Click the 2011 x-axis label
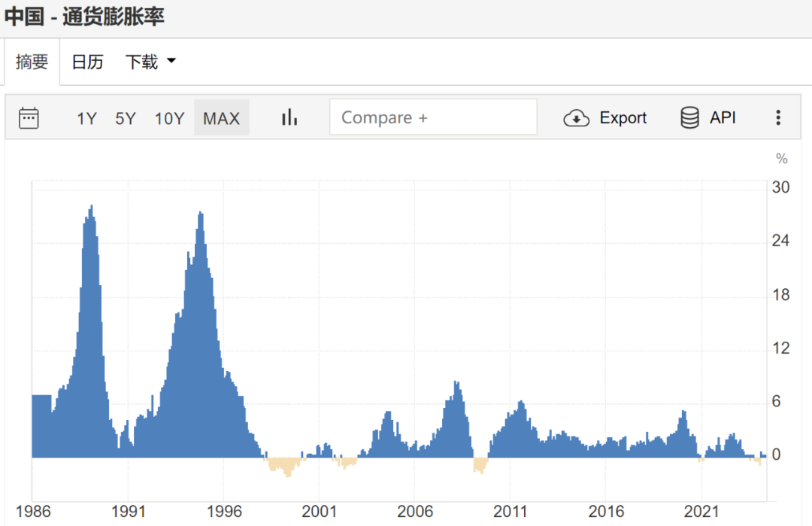The width and height of the screenshot is (812, 526). pyautogui.click(x=510, y=512)
